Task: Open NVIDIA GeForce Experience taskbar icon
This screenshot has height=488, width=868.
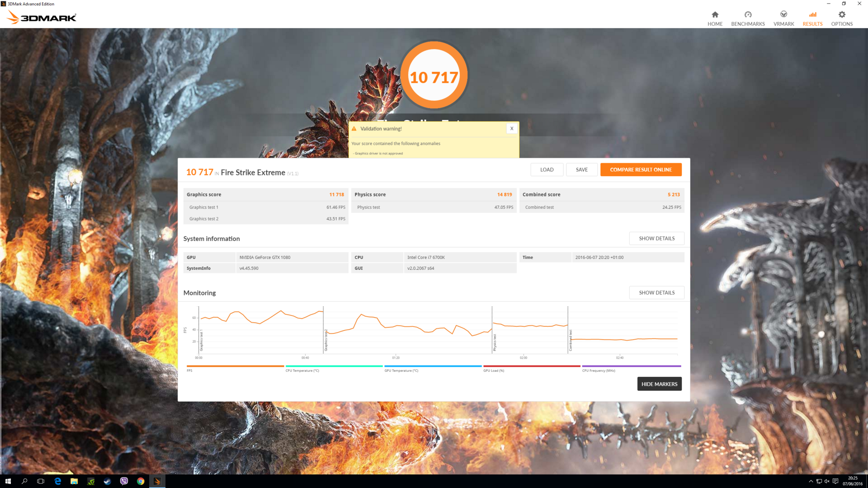Action: click(91, 481)
